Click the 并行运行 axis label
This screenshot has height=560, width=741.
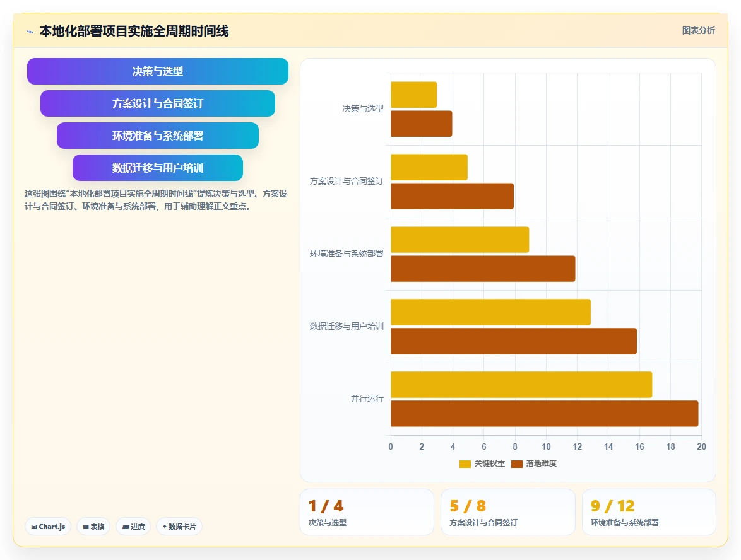[367, 399]
